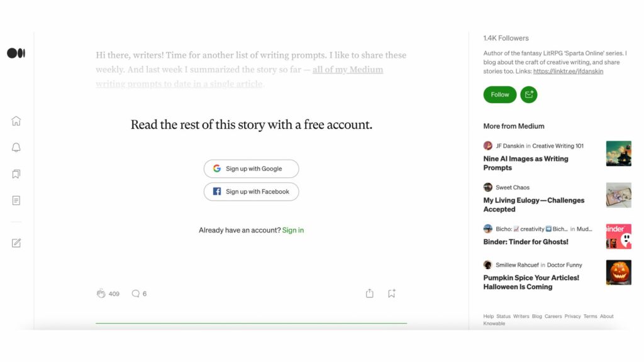The image size is (644, 362).
Task: Open the Sign in link
Action: click(293, 230)
